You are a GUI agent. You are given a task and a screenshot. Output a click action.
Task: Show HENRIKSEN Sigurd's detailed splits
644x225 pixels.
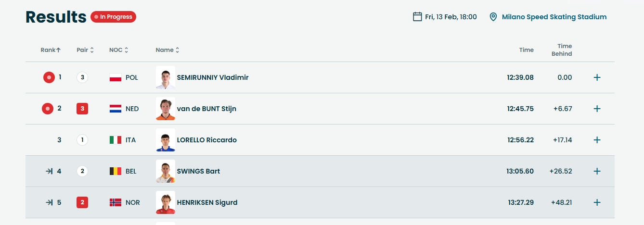597,202
